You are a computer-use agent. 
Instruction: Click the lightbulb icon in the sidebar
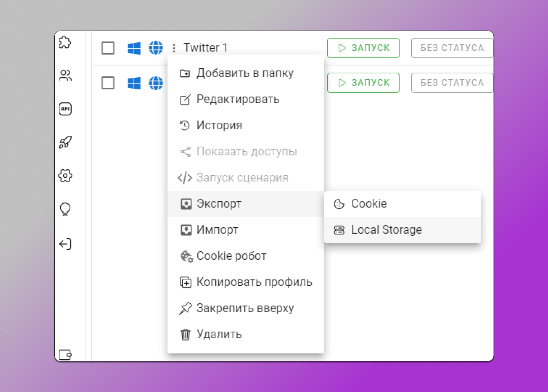(65, 209)
